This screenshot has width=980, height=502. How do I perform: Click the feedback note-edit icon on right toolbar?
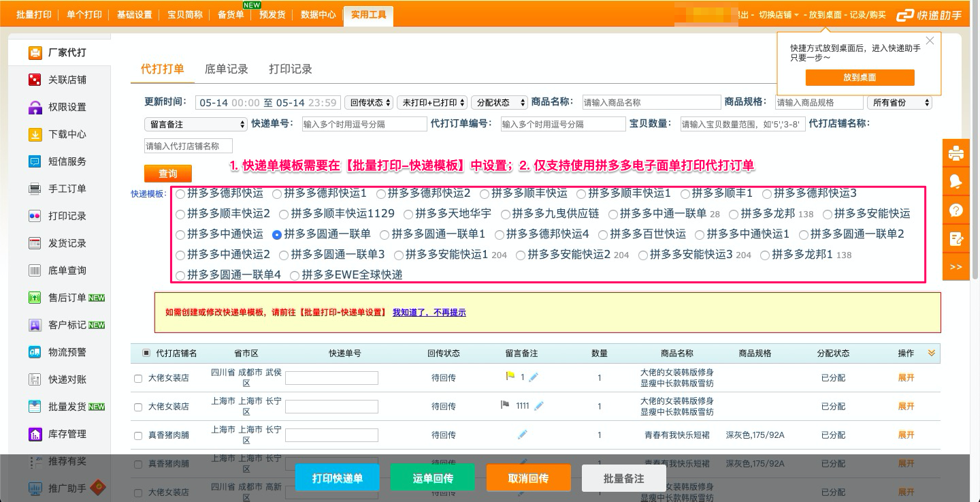(955, 238)
